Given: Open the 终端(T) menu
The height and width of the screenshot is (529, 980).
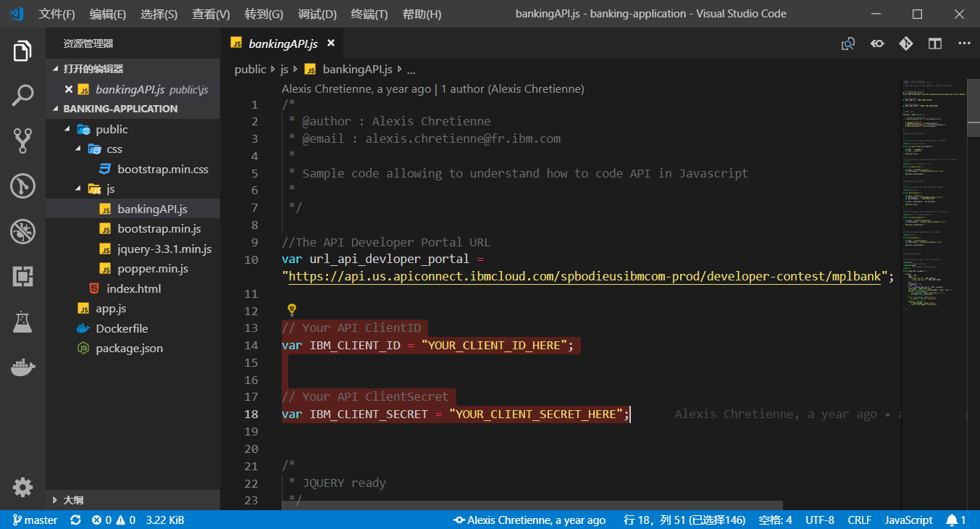Looking at the screenshot, I should click(369, 14).
